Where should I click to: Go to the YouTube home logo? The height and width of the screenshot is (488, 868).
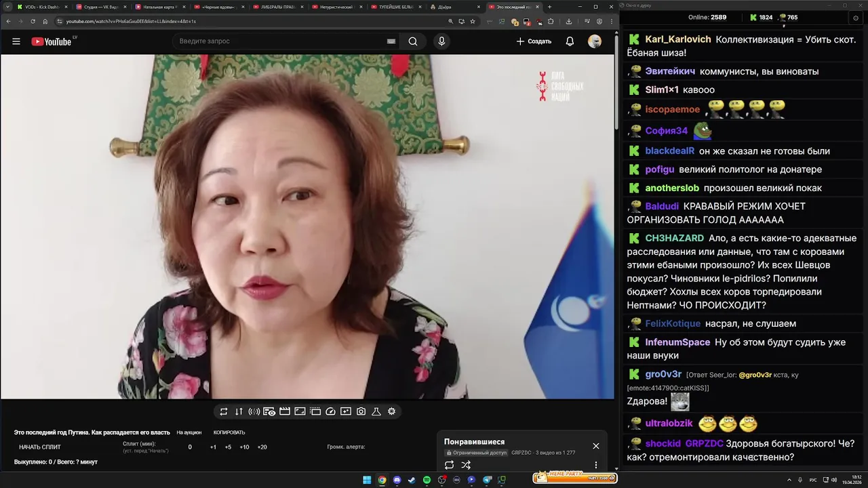pyautogui.click(x=51, y=41)
